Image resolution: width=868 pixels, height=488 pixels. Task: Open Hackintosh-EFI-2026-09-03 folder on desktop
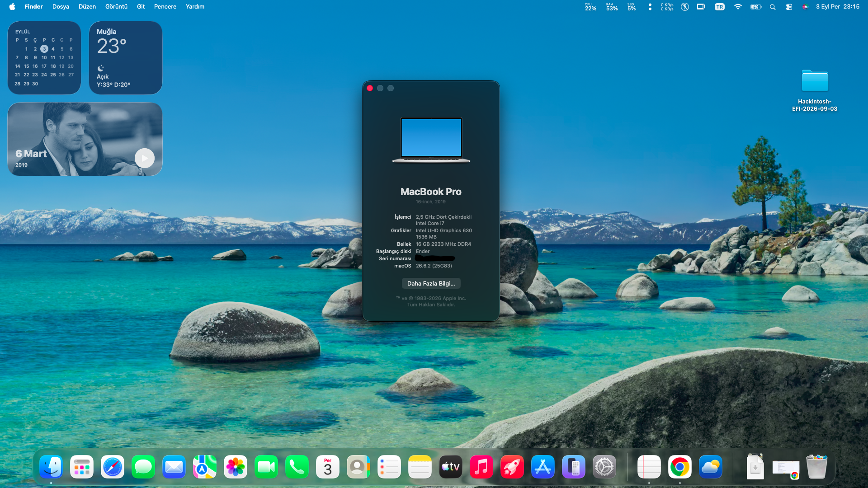click(815, 90)
